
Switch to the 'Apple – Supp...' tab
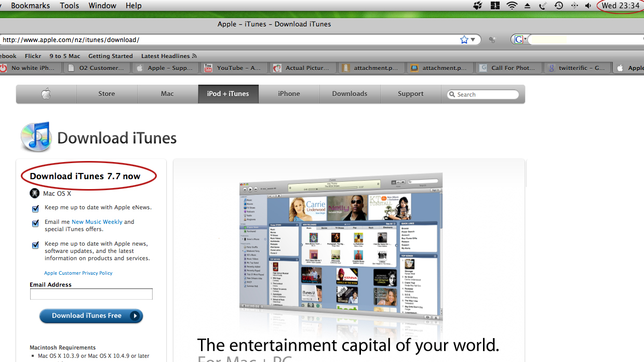[166, 68]
